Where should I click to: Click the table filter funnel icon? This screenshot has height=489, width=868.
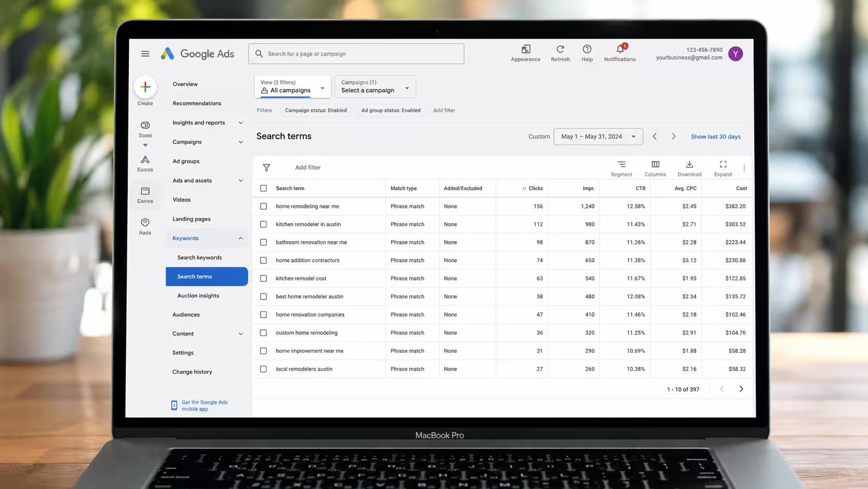[x=266, y=167]
